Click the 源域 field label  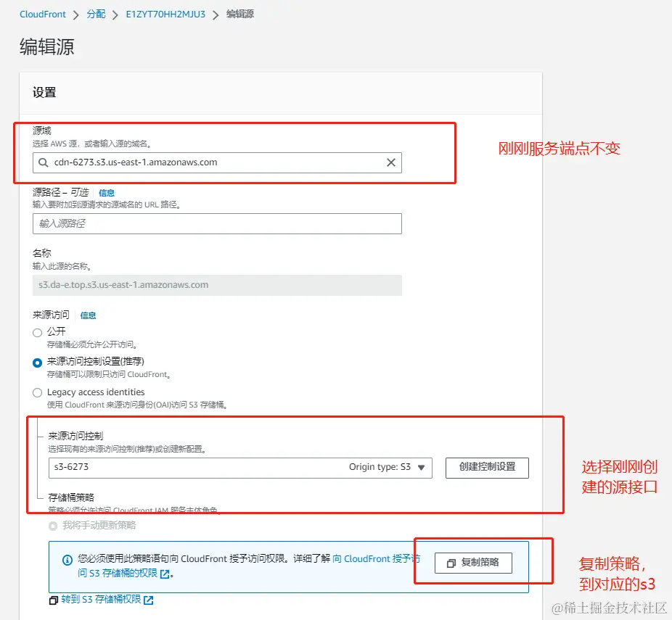pos(41,131)
